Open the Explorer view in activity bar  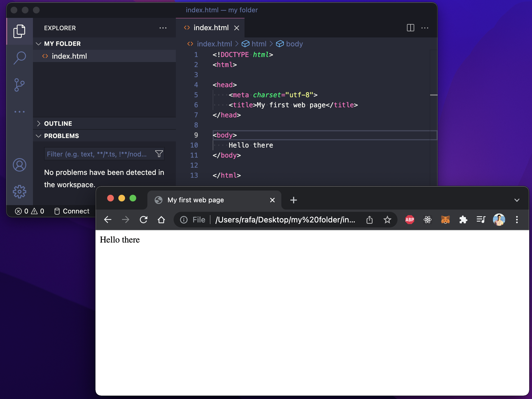click(x=19, y=31)
